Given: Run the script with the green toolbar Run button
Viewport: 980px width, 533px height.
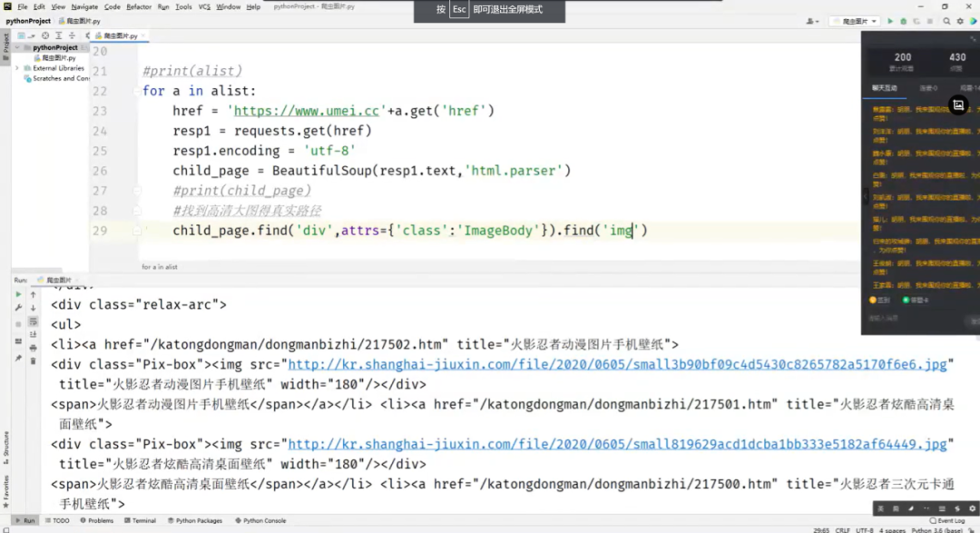Looking at the screenshot, I should [x=890, y=21].
